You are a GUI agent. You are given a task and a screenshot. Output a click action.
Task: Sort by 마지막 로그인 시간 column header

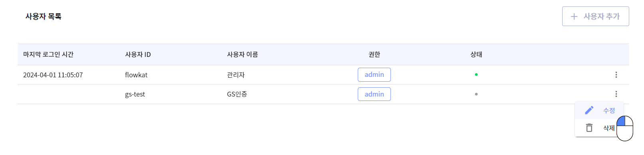click(48, 54)
